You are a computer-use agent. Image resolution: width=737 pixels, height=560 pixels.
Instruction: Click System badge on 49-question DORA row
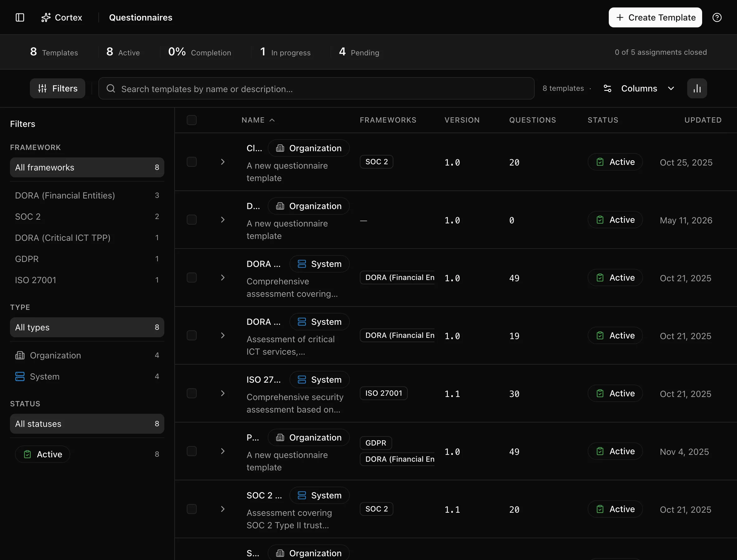pos(319,264)
